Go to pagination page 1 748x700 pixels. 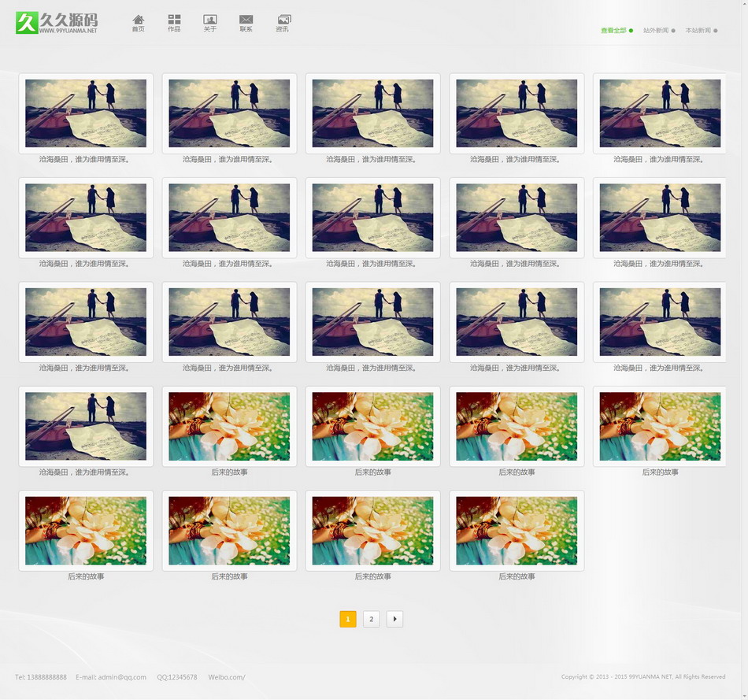(x=348, y=619)
